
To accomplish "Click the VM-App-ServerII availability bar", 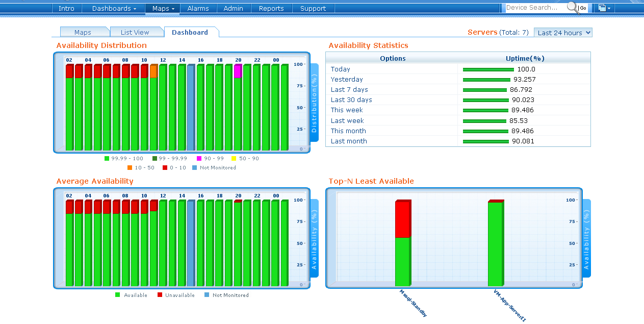I will coord(495,244).
